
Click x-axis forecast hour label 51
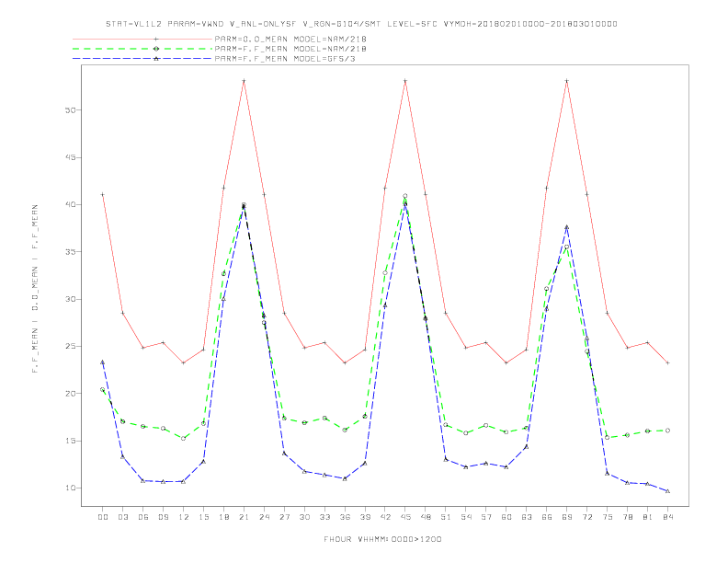(x=446, y=517)
